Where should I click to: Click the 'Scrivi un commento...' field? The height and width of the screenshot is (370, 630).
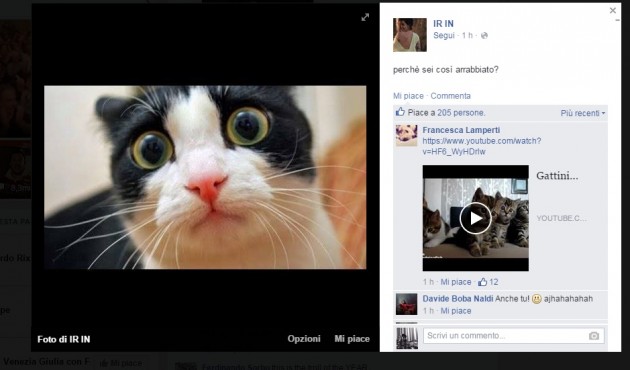point(513,335)
